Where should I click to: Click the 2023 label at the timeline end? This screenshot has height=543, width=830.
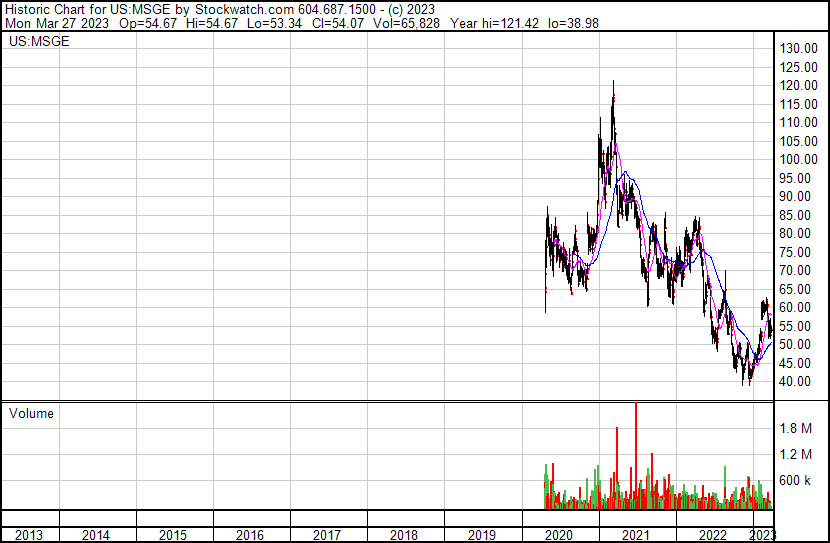tap(763, 535)
